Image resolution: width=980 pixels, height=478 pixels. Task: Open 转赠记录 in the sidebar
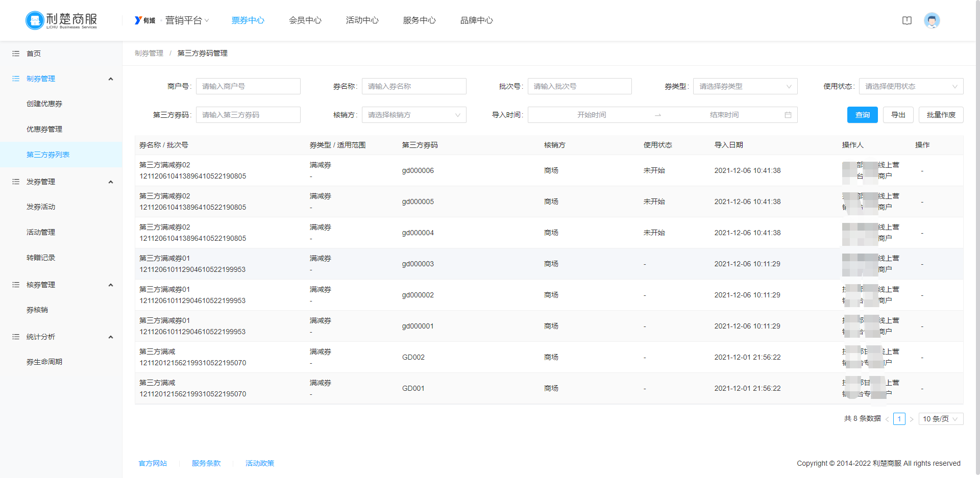click(x=41, y=258)
